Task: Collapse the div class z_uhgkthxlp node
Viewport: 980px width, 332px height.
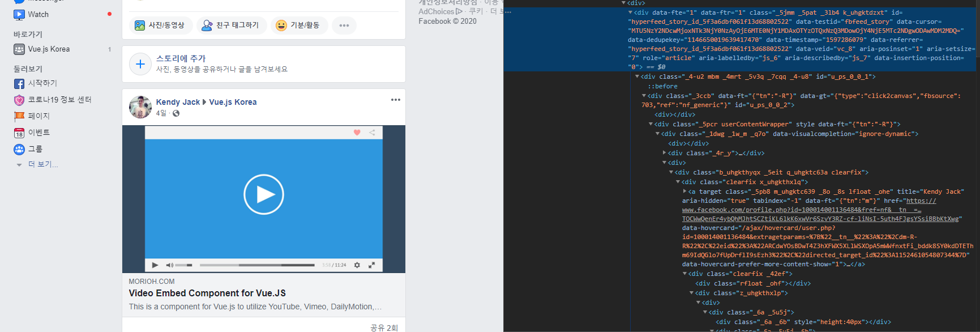Action: 692,293
